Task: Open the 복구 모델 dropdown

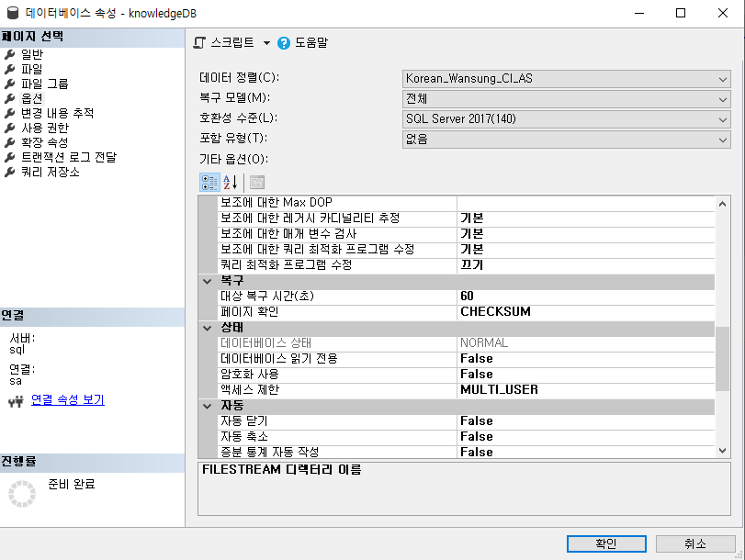Action: coord(567,99)
